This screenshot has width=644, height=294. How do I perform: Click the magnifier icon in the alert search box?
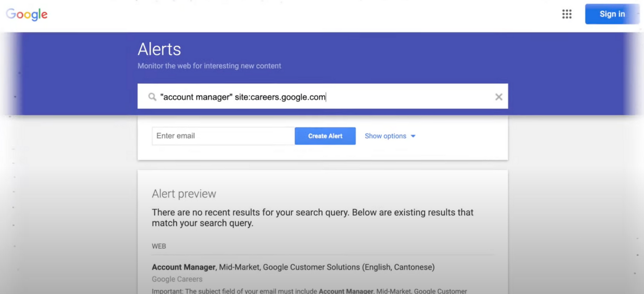pos(152,97)
